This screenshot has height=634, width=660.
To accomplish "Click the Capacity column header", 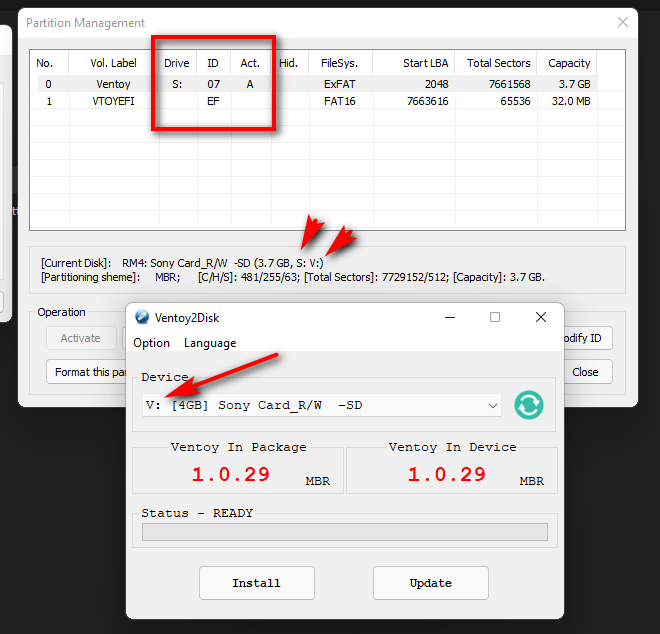I will click(x=569, y=63).
